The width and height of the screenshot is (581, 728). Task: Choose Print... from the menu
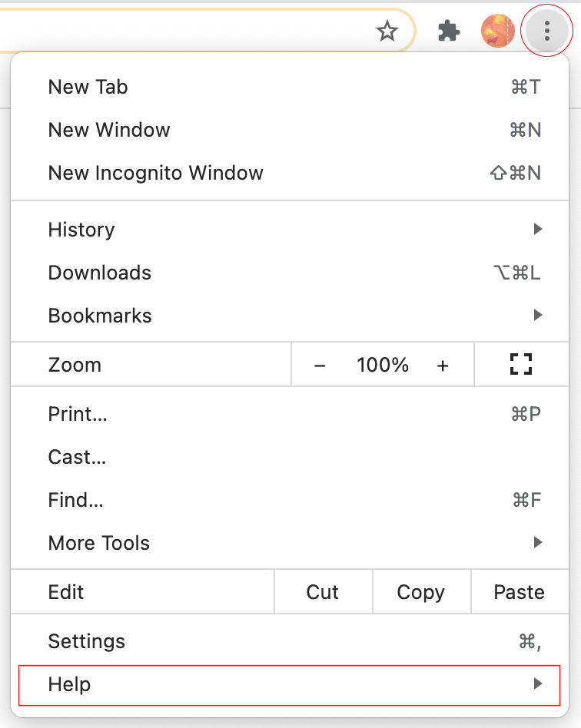pyautogui.click(x=290, y=413)
